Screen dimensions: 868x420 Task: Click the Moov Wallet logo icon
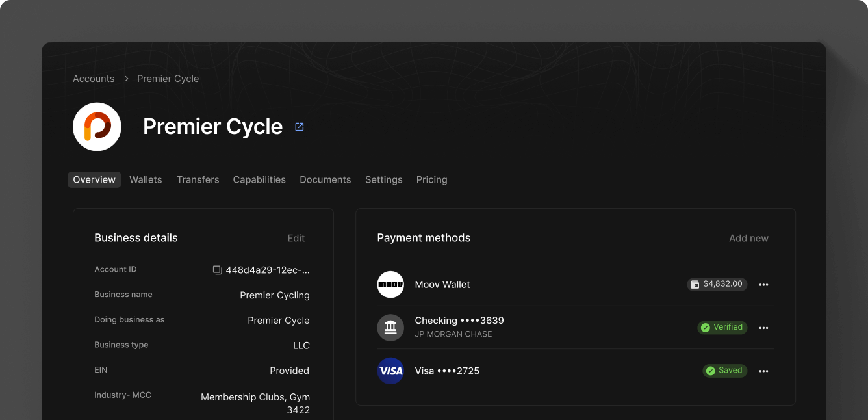pos(390,285)
